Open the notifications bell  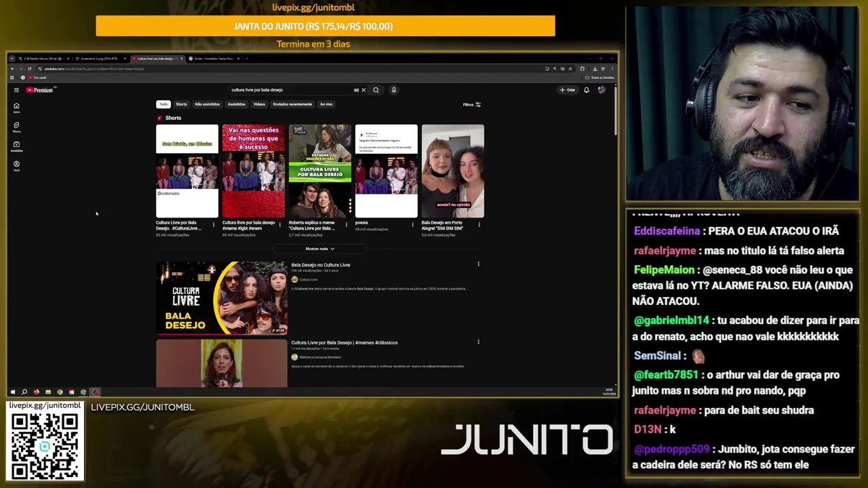(x=587, y=89)
